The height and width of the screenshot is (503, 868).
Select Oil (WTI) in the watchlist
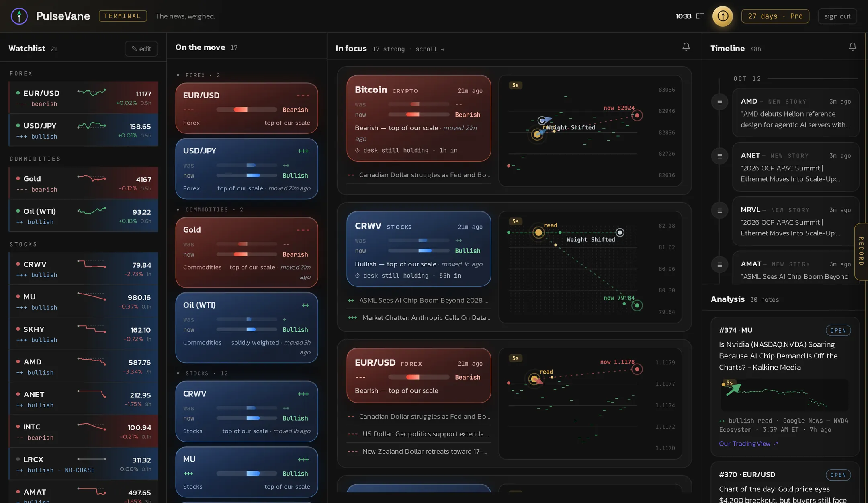[83, 216]
